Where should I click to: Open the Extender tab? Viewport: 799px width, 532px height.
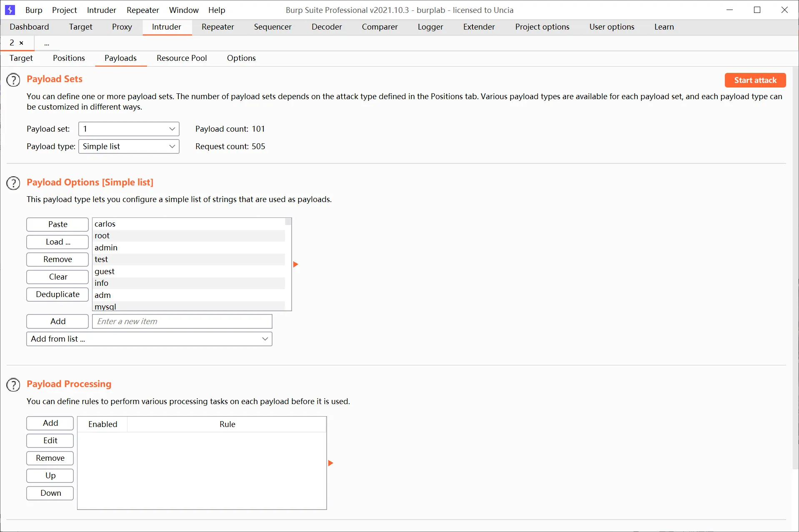(479, 27)
